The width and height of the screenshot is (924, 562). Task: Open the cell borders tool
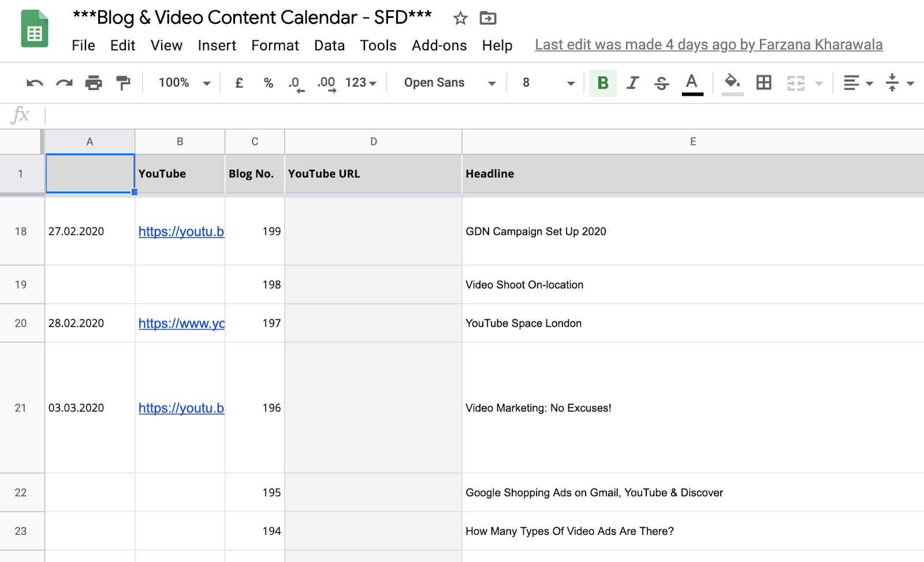pyautogui.click(x=763, y=83)
